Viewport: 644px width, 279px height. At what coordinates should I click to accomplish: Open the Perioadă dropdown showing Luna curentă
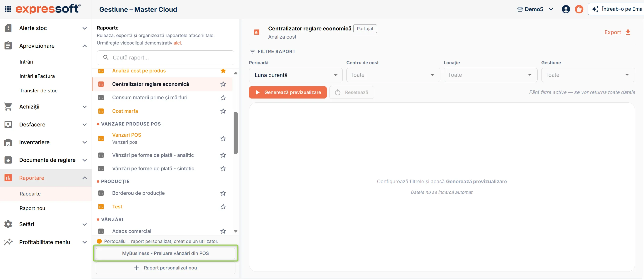click(295, 75)
